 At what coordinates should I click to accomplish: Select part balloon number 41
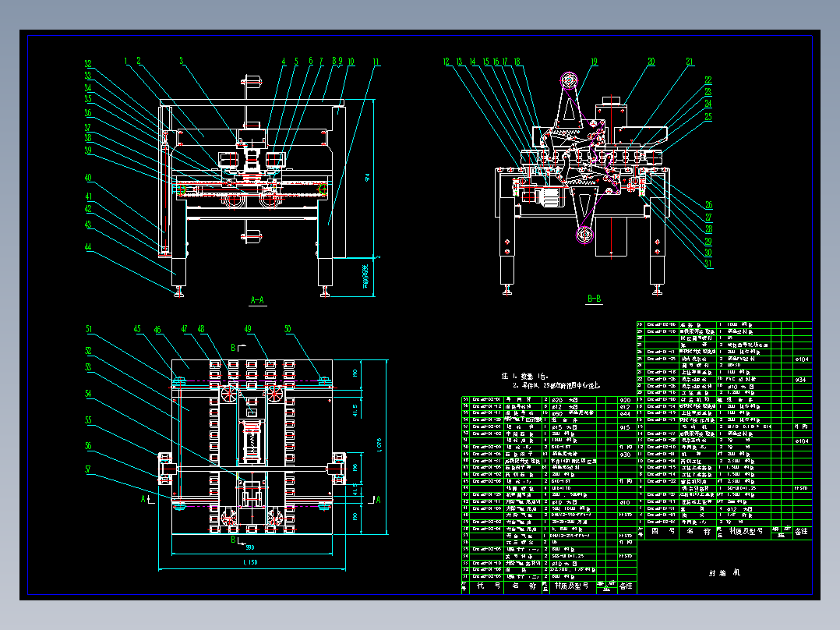pos(88,196)
